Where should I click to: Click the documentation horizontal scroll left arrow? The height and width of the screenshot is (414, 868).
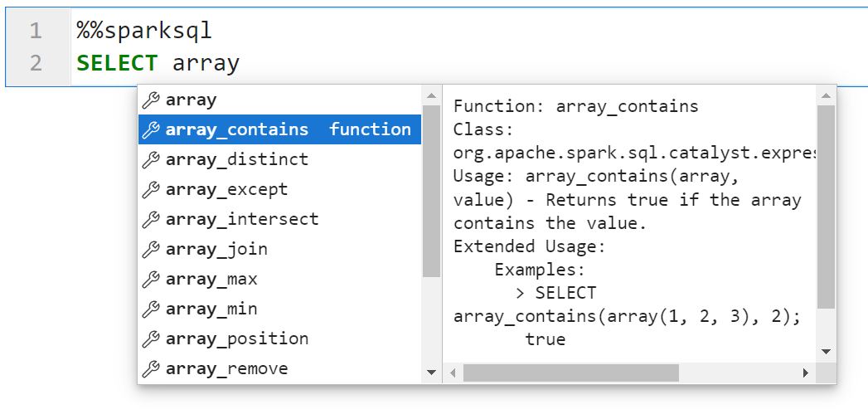click(453, 373)
